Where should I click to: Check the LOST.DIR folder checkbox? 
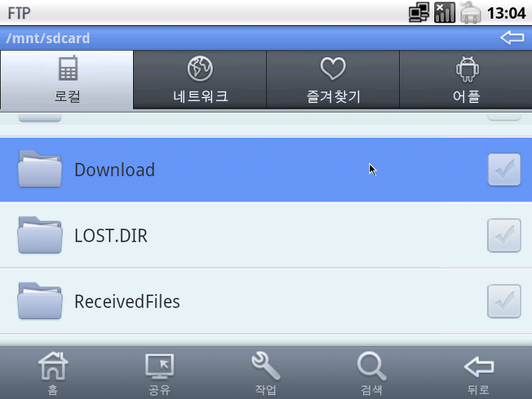pos(504,235)
